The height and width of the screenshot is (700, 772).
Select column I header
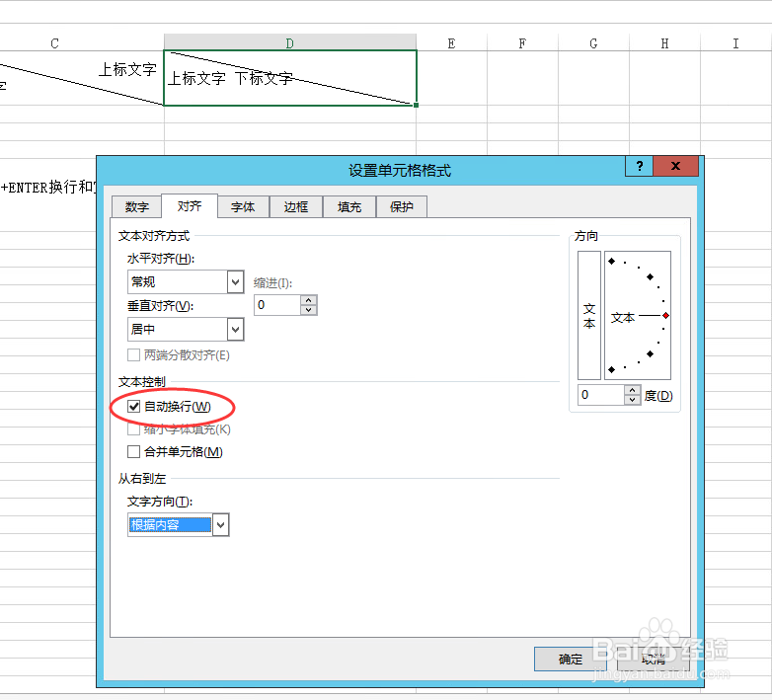click(x=735, y=42)
